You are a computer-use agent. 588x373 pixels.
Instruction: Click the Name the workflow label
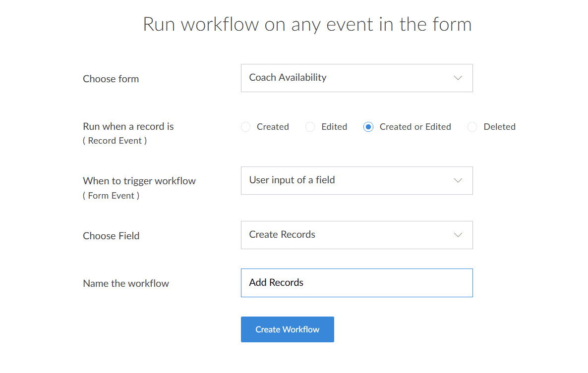[x=126, y=283]
